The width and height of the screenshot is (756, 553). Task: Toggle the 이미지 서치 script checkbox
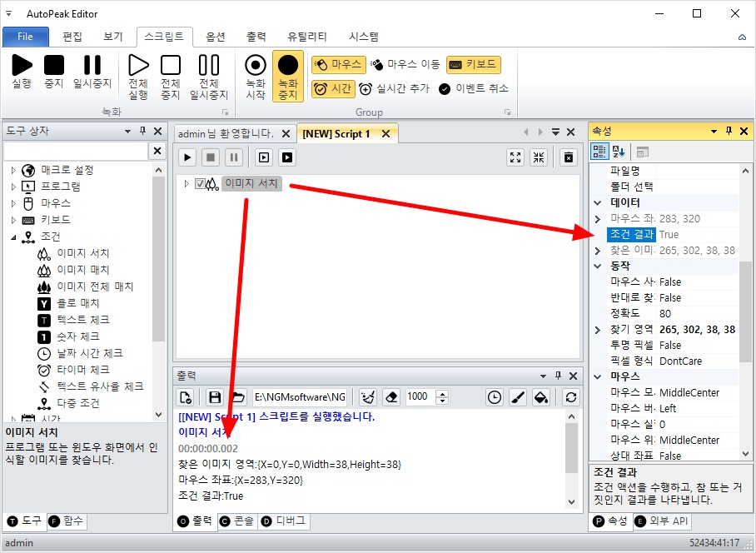[x=200, y=184]
